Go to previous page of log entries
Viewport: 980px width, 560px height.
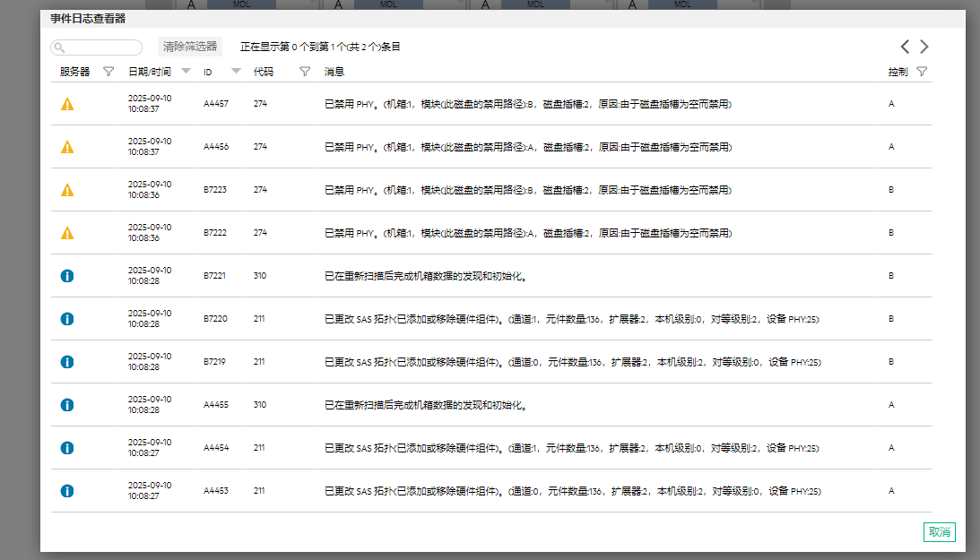pyautogui.click(x=905, y=47)
